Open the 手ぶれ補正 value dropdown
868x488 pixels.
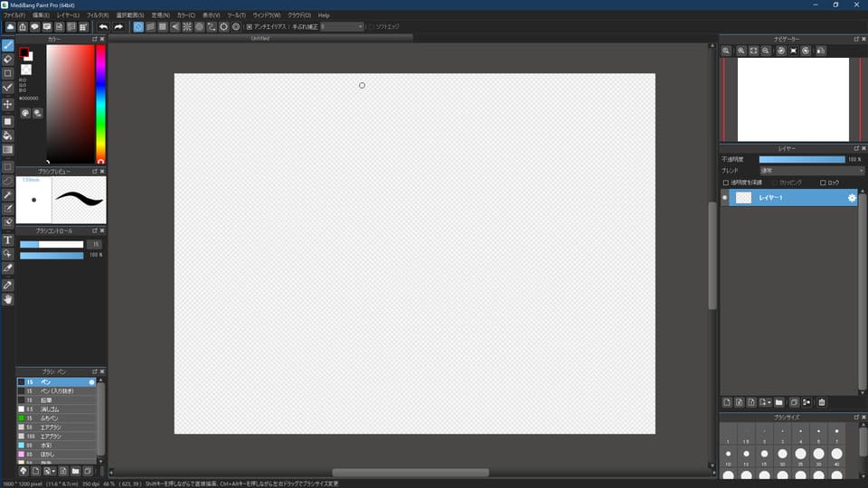342,26
